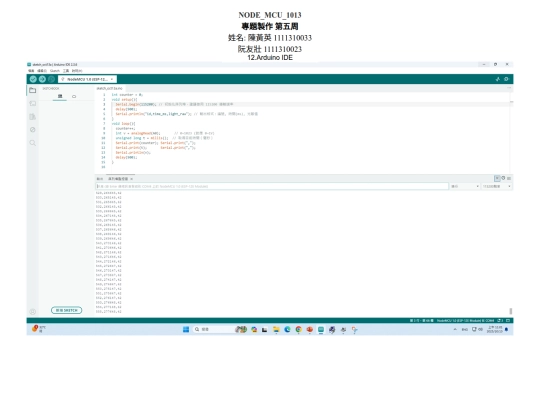
Task: Maximize or restore the Arduino IDE window
Action: 495,64
